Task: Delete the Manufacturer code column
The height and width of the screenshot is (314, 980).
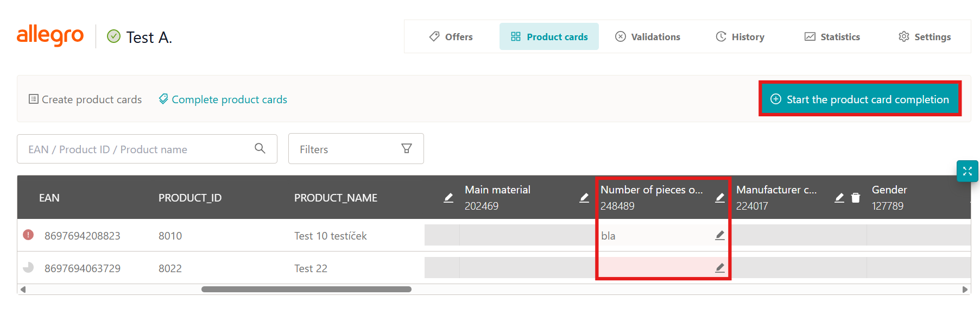Action: pos(856,198)
